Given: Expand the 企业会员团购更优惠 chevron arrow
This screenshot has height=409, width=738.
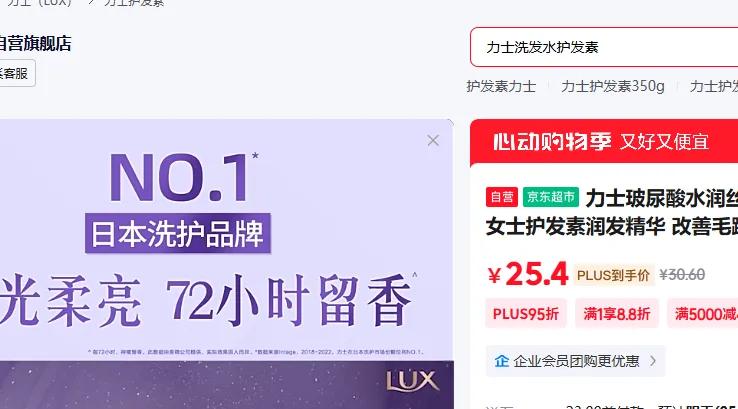Looking at the screenshot, I should pos(653,361).
